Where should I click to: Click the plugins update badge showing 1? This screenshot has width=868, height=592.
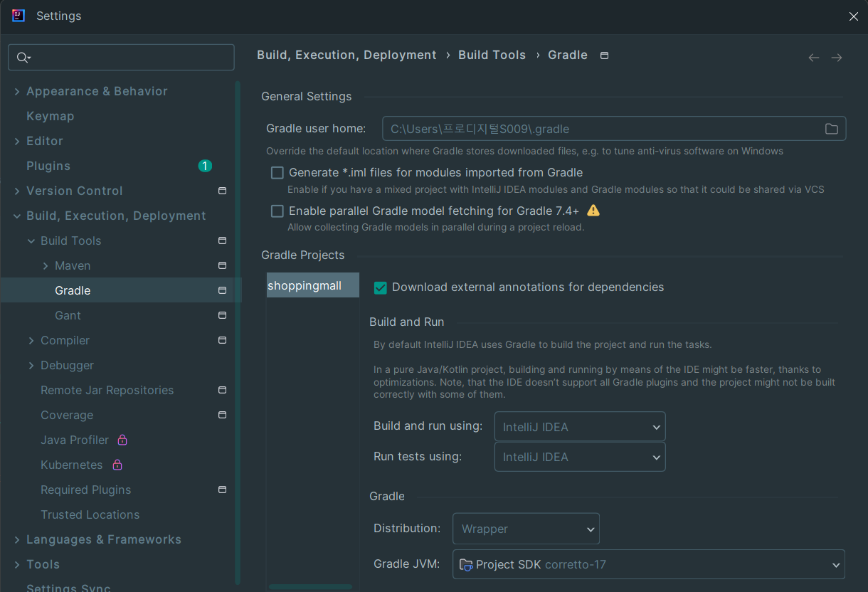[205, 166]
